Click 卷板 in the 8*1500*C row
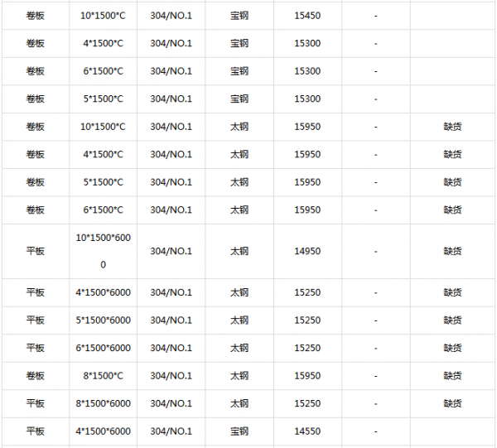 (35, 376)
